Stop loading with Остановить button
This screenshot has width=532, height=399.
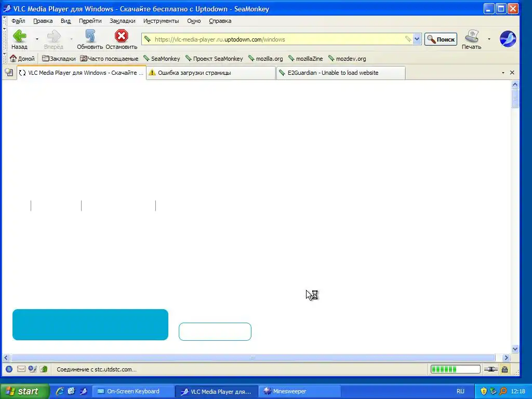coord(121,39)
